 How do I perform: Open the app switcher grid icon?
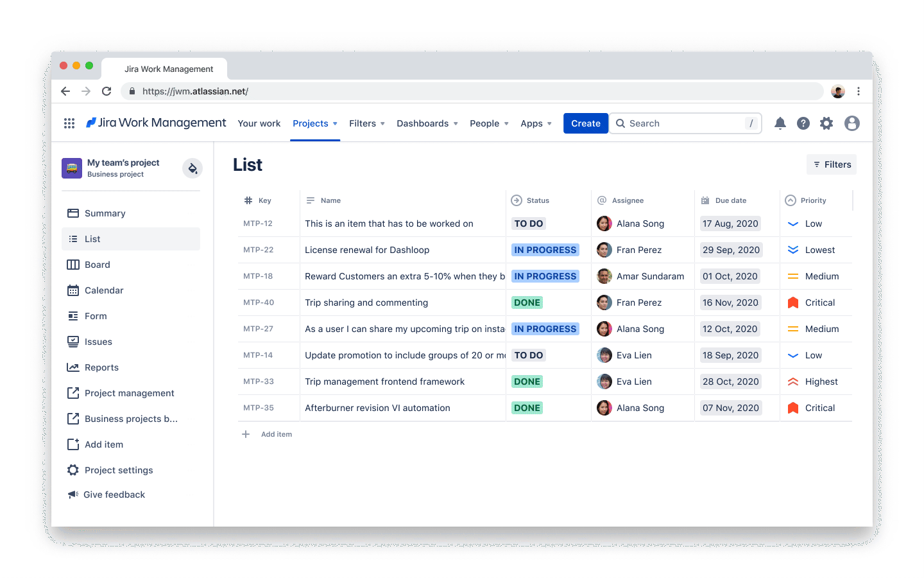pos(69,123)
